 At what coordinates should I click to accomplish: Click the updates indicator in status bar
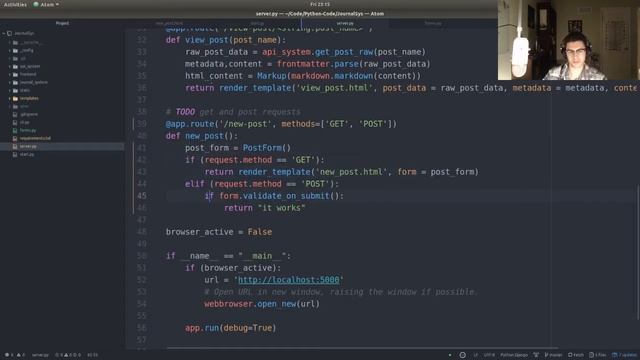coord(624,355)
